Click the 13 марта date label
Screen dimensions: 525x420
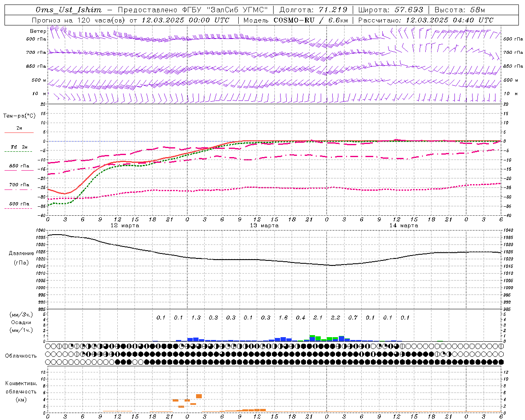(264, 226)
